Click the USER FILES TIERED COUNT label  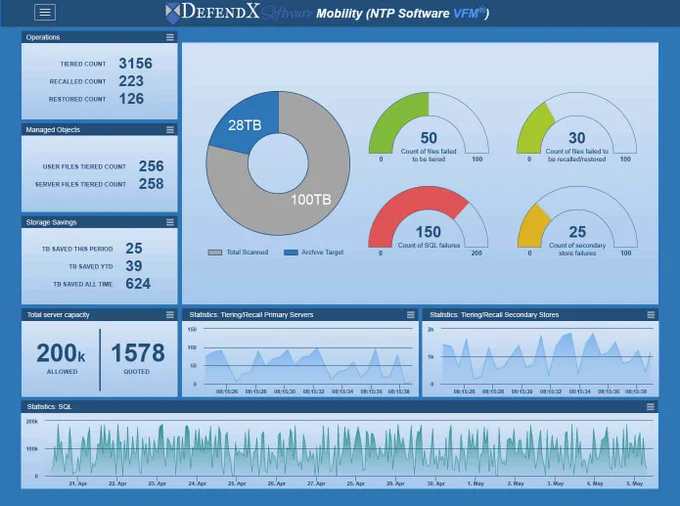(84, 166)
